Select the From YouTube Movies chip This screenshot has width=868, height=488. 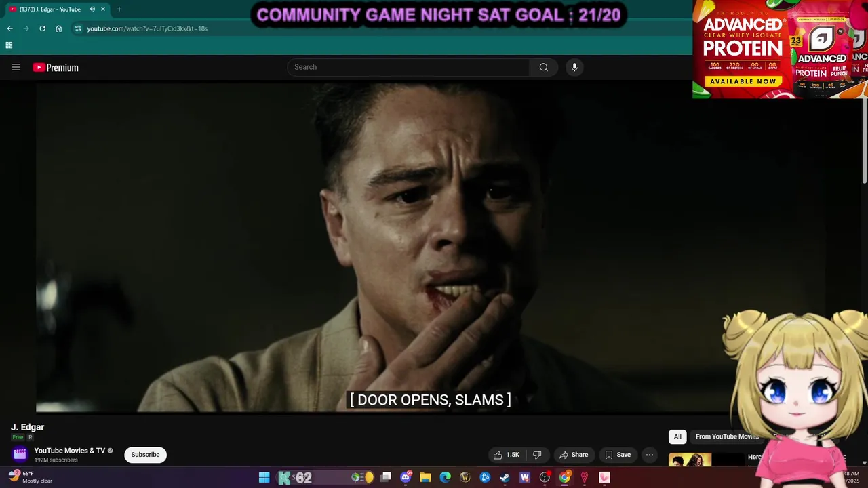pyautogui.click(x=727, y=437)
